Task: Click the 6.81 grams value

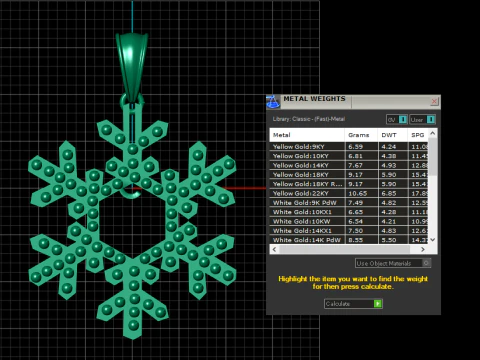Action: (x=356, y=156)
